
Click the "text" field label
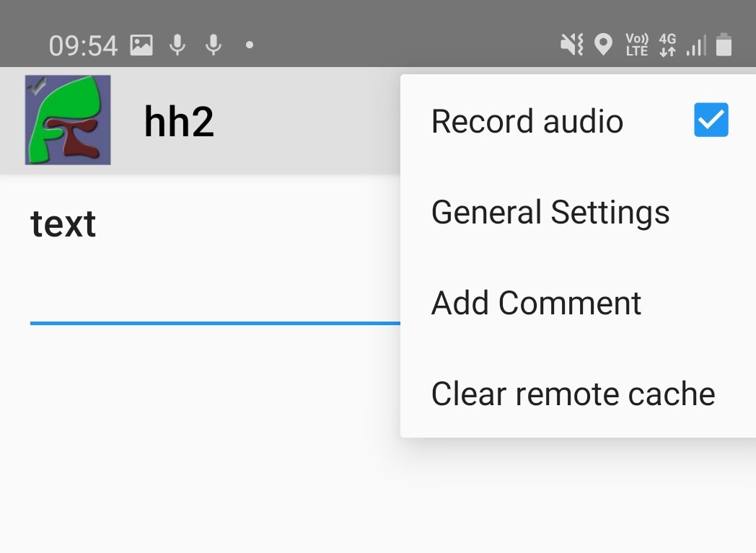click(63, 224)
